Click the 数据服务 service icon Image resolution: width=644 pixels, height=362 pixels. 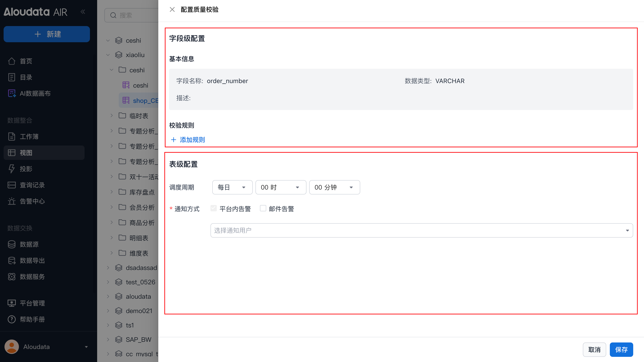pos(11,277)
